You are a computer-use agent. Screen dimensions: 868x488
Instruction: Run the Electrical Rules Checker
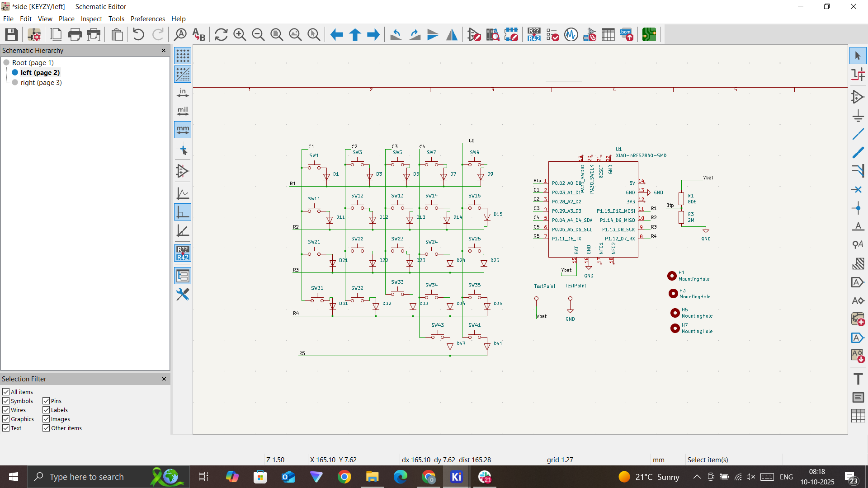click(x=552, y=34)
